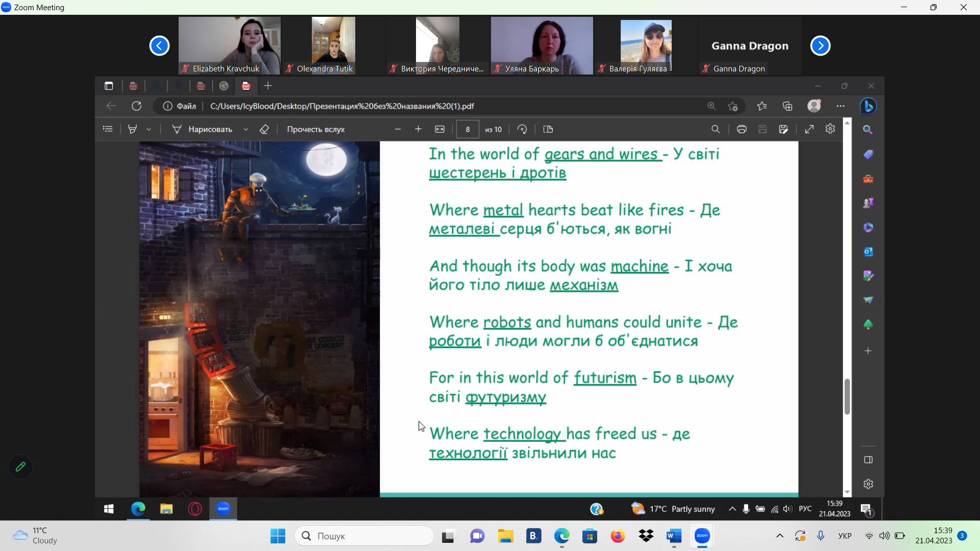Select the PDF highlight tool
980x551 pixels.
click(132, 129)
